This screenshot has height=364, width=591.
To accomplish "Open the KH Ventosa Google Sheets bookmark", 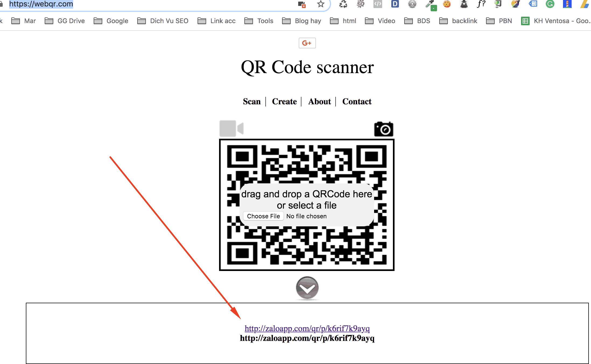I will coord(556,21).
